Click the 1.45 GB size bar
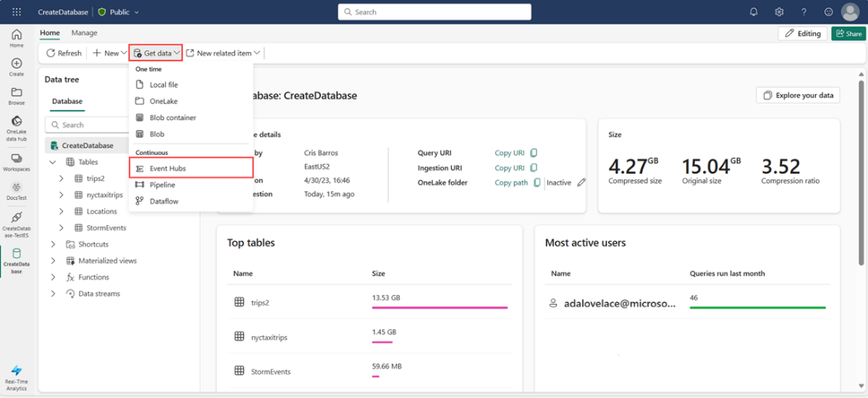The width and height of the screenshot is (868, 398). [x=382, y=342]
